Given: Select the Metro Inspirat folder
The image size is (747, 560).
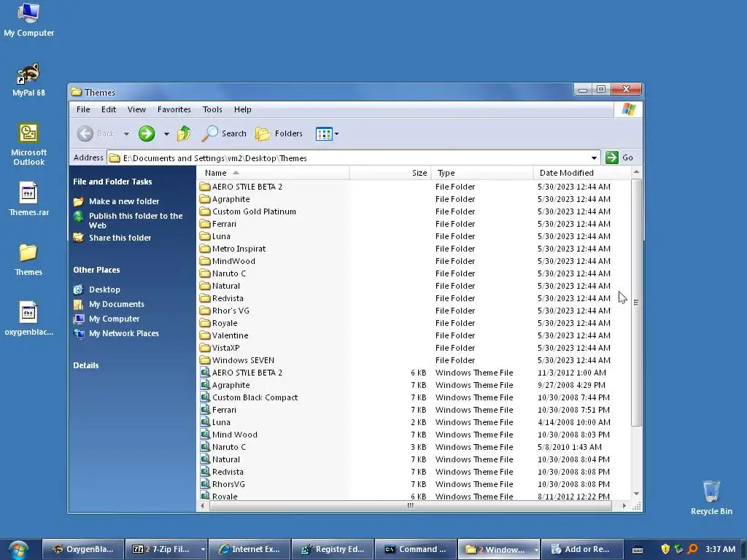Looking at the screenshot, I should point(233,249).
